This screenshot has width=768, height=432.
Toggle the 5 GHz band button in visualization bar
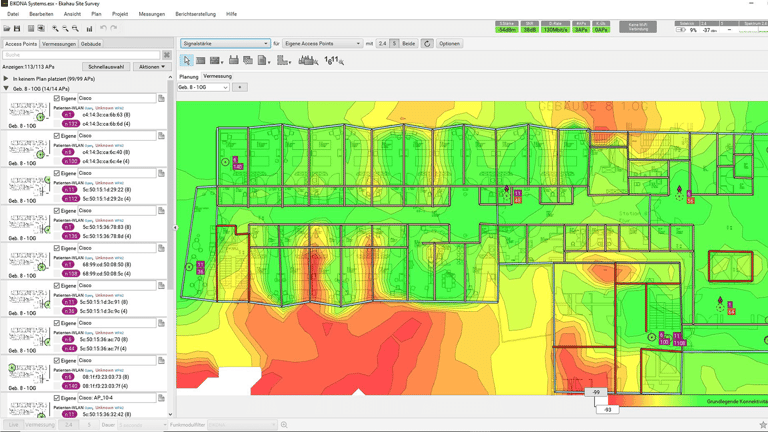tap(394, 44)
